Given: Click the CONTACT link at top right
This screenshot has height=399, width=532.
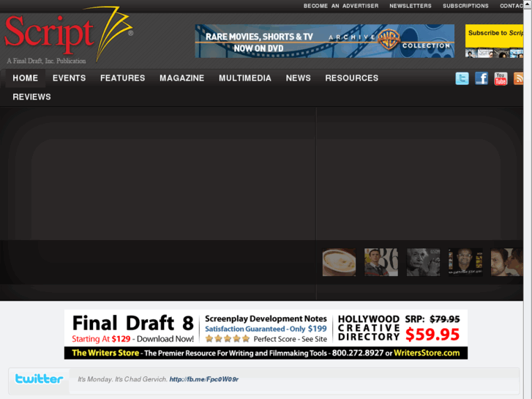Looking at the screenshot, I should pos(512,6).
